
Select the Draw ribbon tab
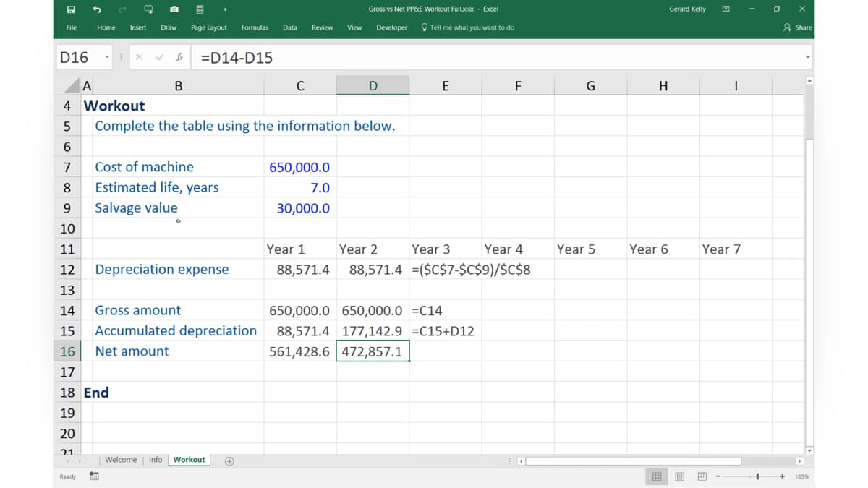click(x=169, y=27)
